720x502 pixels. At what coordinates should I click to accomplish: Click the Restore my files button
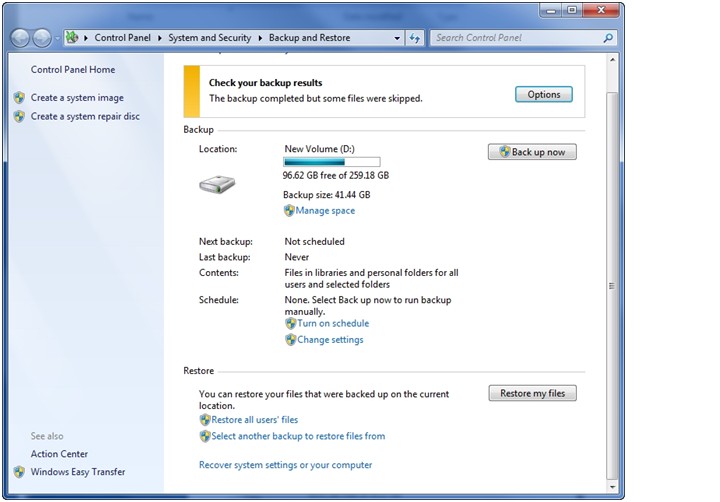click(532, 393)
